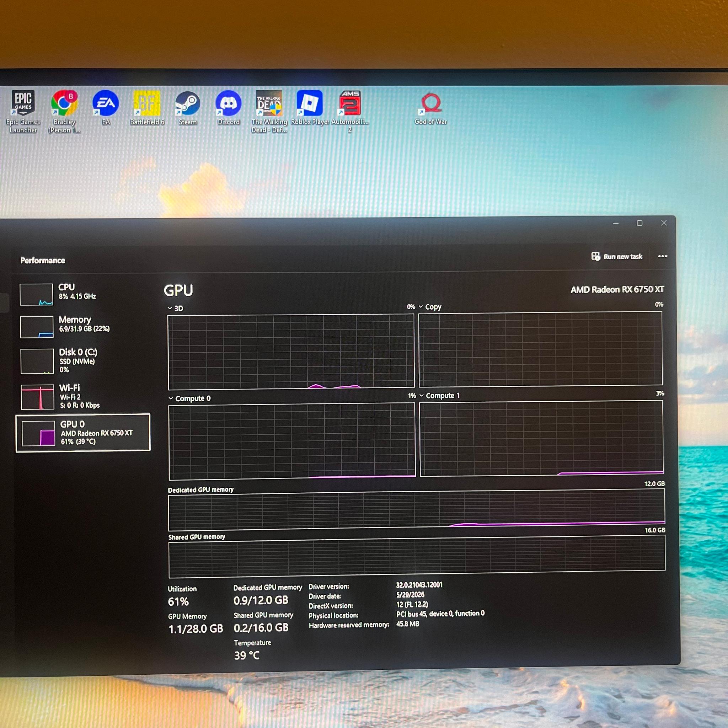The width and height of the screenshot is (728, 728).
Task: Maximize the Task Manager window
Action: [639, 223]
